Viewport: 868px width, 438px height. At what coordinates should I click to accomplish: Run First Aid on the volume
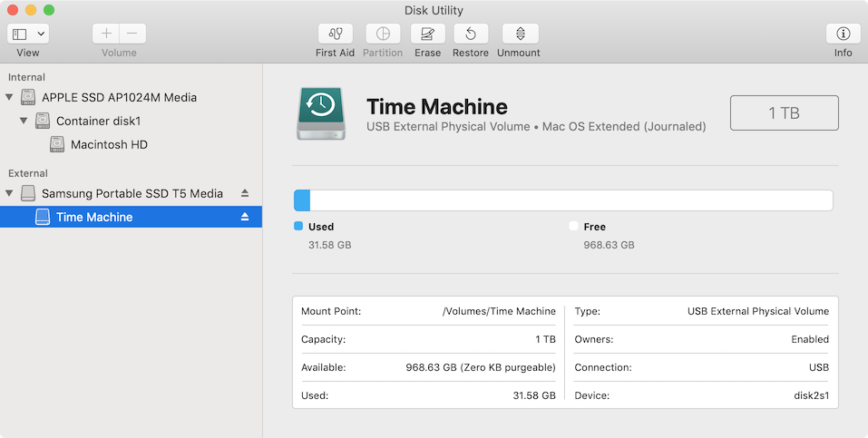(x=335, y=34)
